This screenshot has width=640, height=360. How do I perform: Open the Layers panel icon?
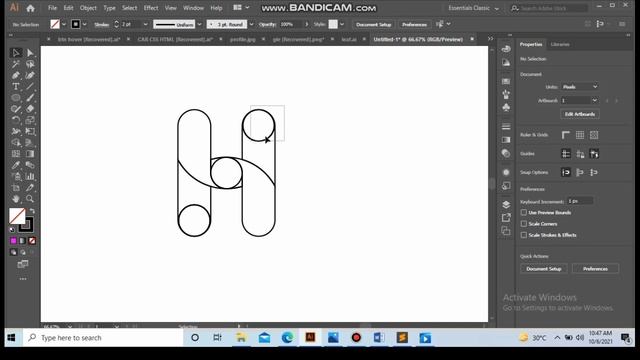(x=506, y=204)
